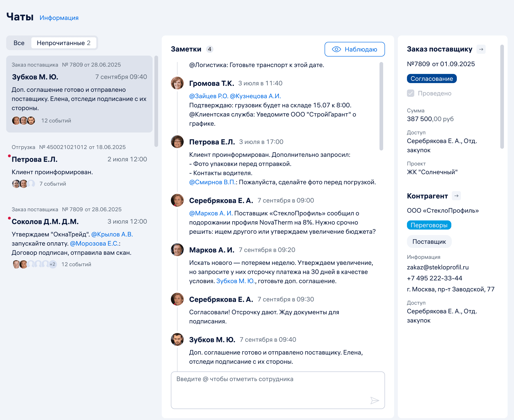Click +2 participants badge in Соколов chat
The height and width of the screenshot is (420, 514).
tap(53, 264)
